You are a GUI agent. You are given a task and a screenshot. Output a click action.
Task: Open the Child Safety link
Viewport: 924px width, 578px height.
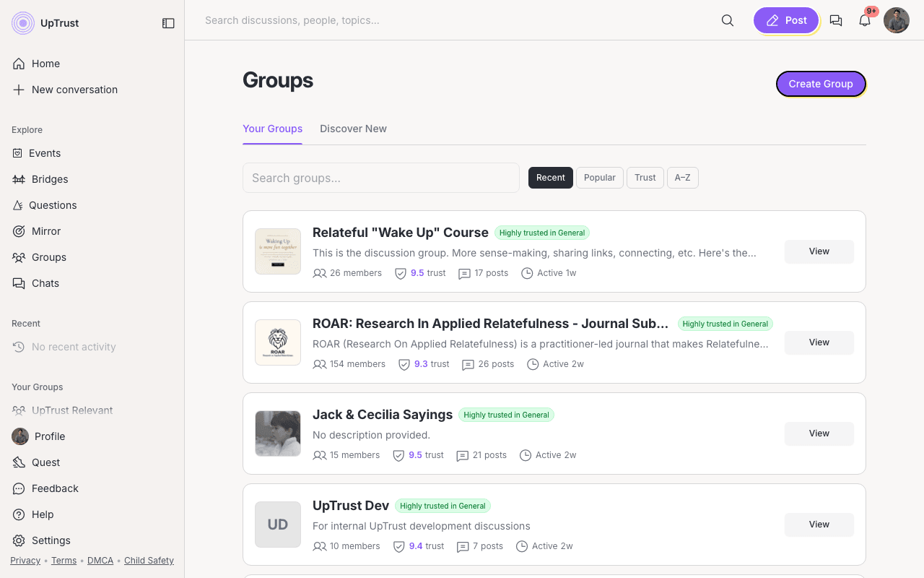(x=149, y=561)
